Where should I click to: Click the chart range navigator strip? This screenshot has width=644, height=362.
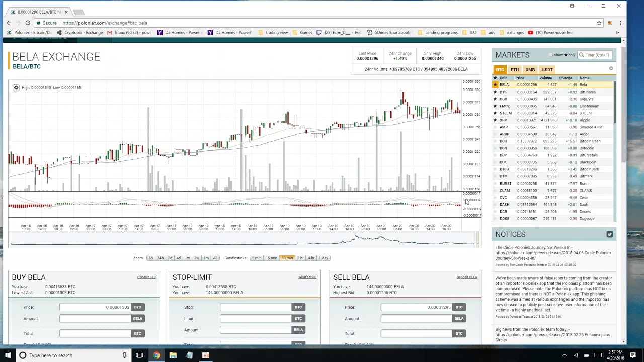pos(245,240)
